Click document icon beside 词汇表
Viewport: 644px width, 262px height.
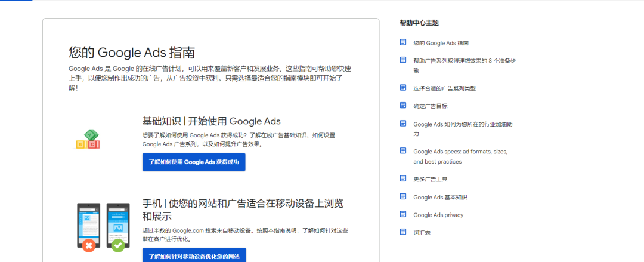(403, 232)
